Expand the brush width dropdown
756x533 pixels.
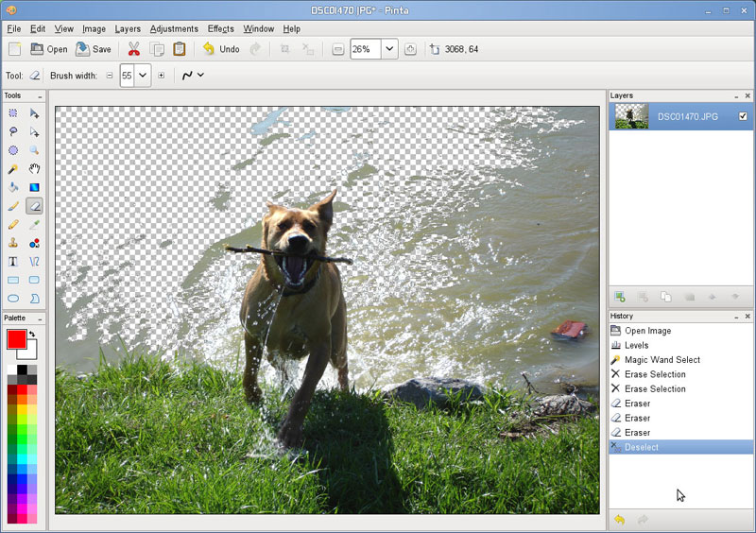143,76
